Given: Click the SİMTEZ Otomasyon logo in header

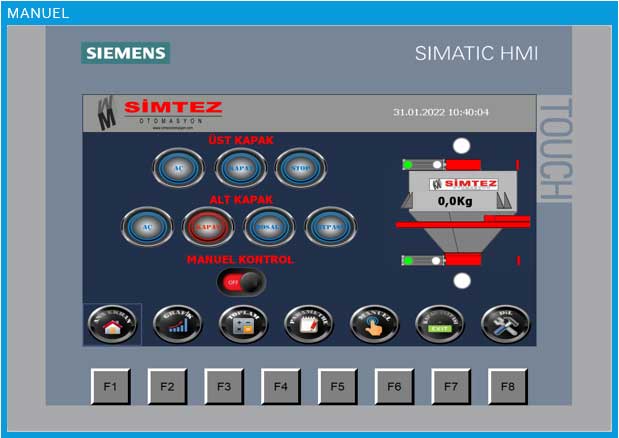Looking at the screenshot, I should (x=160, y=113).
